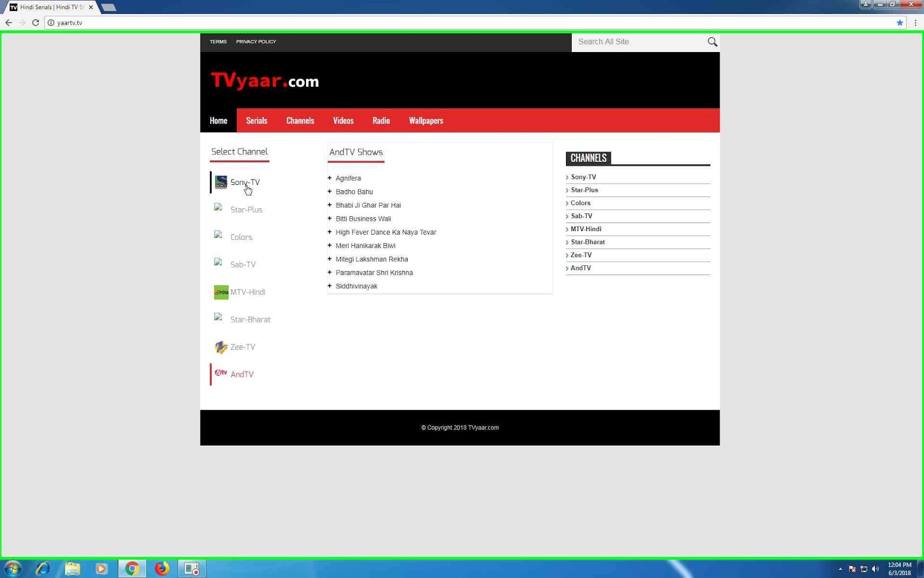Click the taskbar clock showing 12:04 PM
The image size is (924, 578).
[x=899, y=569]
